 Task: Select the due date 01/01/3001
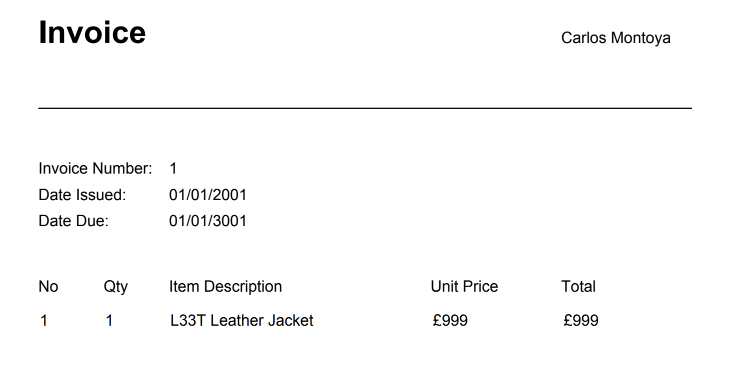coord(208,221)
